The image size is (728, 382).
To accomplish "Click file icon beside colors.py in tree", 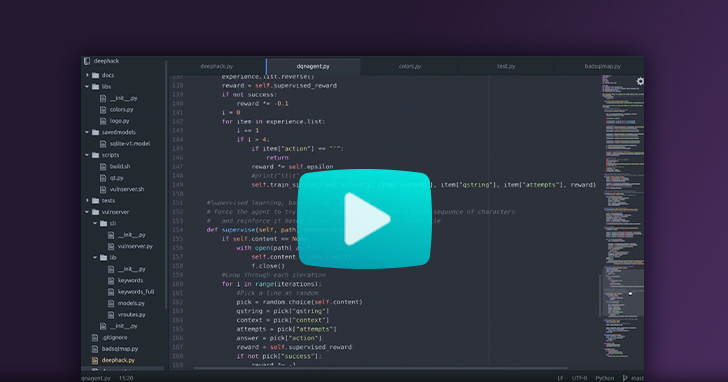I will coord(103,110).
